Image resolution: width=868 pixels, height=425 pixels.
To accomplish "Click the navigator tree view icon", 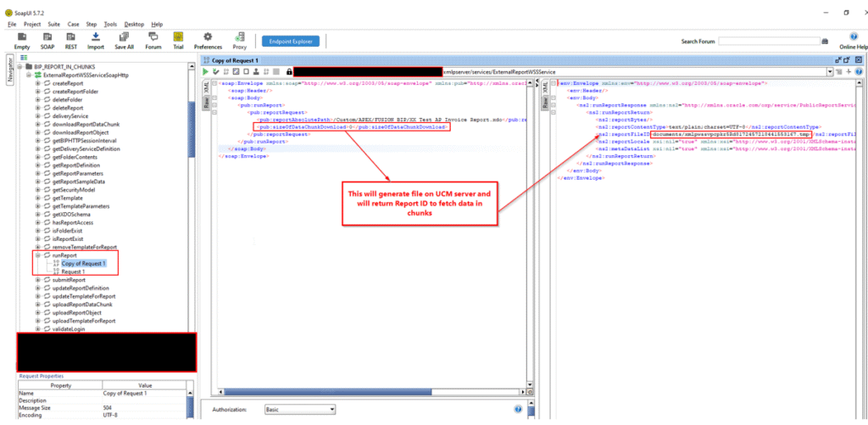I will (x=23, y=57).
